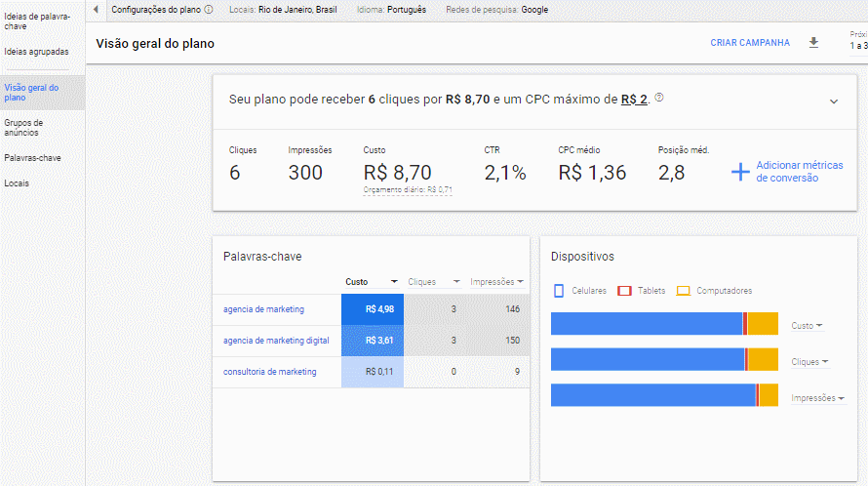Toggle the Tablets legend box
This screenshot has width=868, height=486.
625,291
